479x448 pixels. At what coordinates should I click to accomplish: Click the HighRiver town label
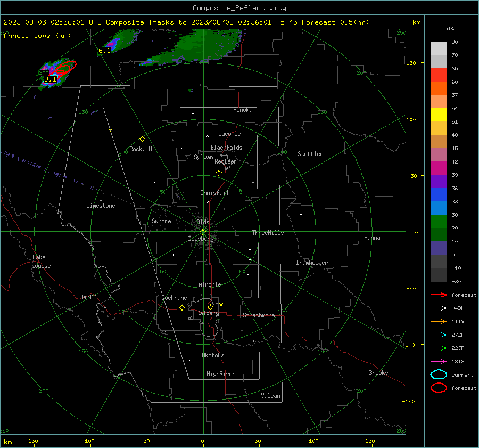[221, 374]
